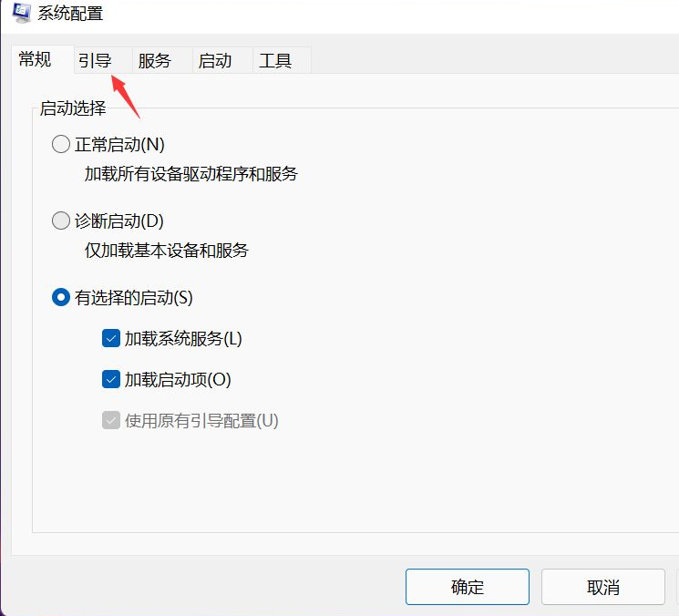Choose the 诊断启动(D) radio option
The width and height of the screenshot is (679, 616).
click(61, 221)
